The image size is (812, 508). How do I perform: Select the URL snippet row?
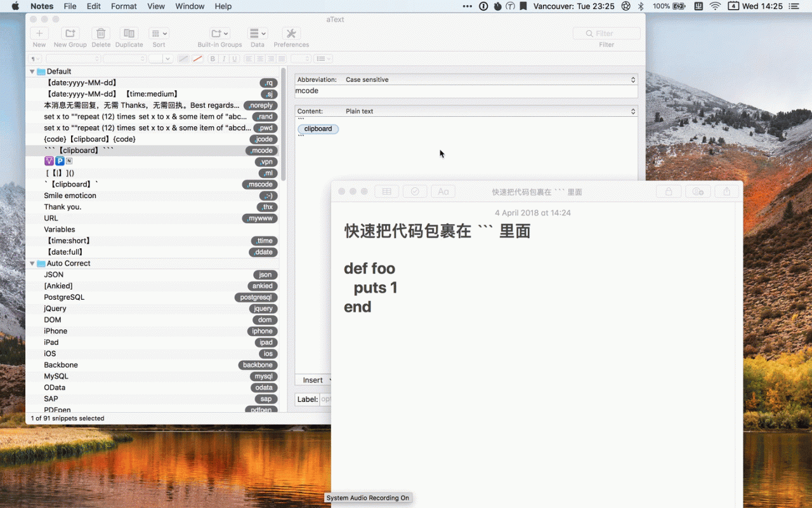coord(152,218)
